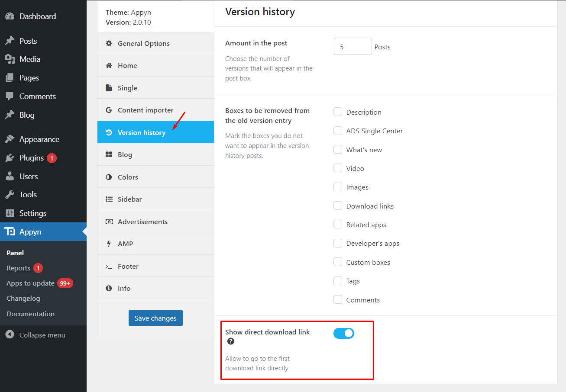This screenshot has width=566, height=392.
Task: Click the Media library icon
Action: [x=10, y=59]
